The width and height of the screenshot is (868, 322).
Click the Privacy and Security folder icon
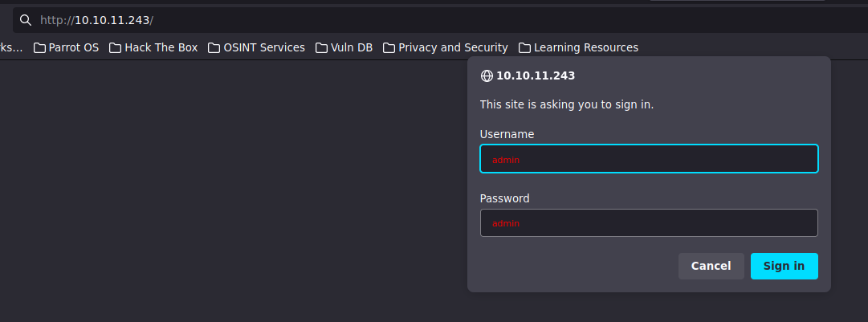click(389, 48)
